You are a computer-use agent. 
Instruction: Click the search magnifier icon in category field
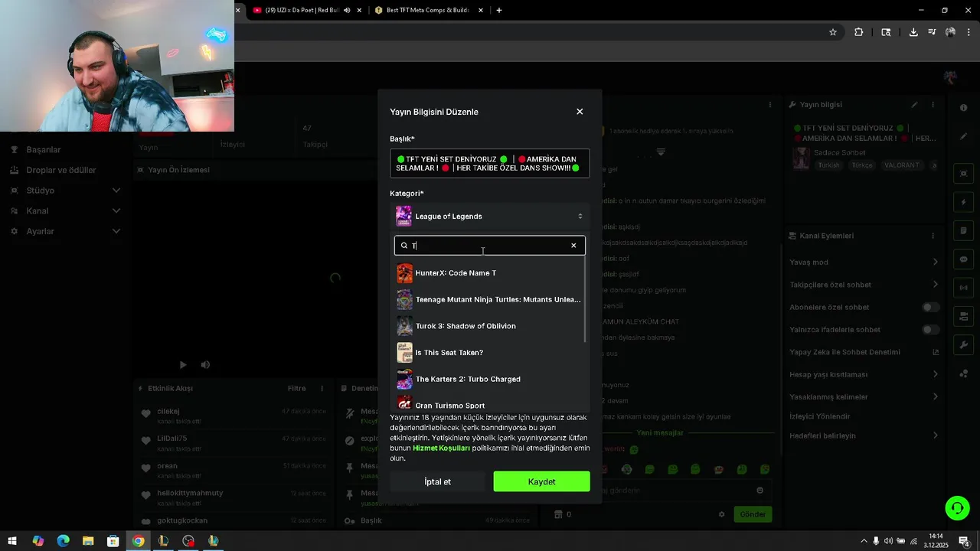point(404,246)
